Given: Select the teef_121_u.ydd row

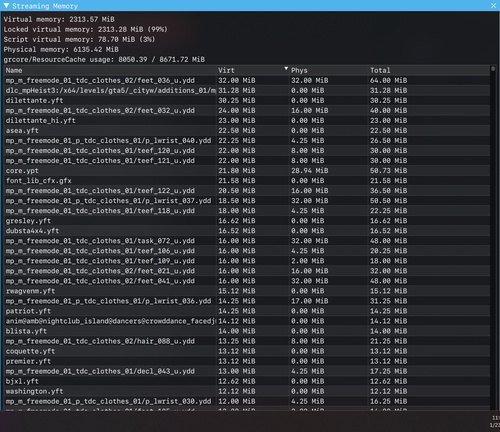Looking at the screenshot, I should tap(247, 160).
